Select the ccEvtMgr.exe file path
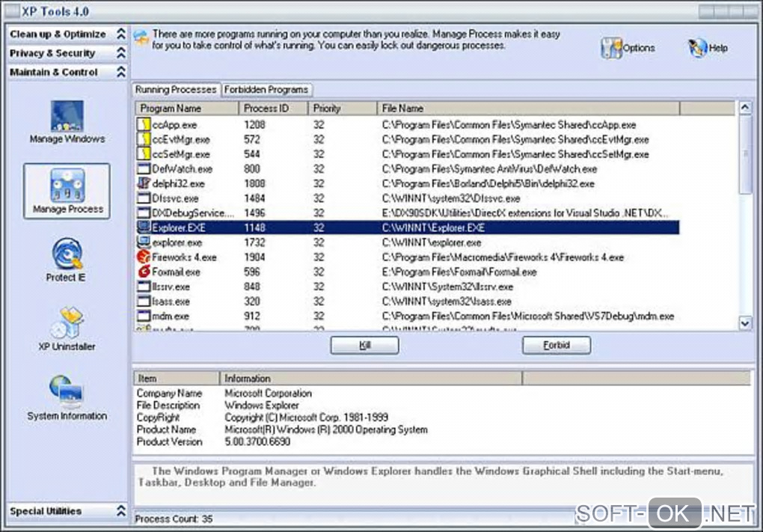763x532 pixels. [515, 139]
